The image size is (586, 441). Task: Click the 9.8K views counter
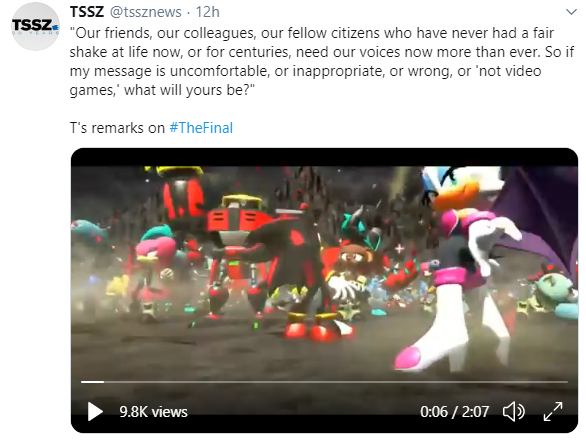(153, 412)
